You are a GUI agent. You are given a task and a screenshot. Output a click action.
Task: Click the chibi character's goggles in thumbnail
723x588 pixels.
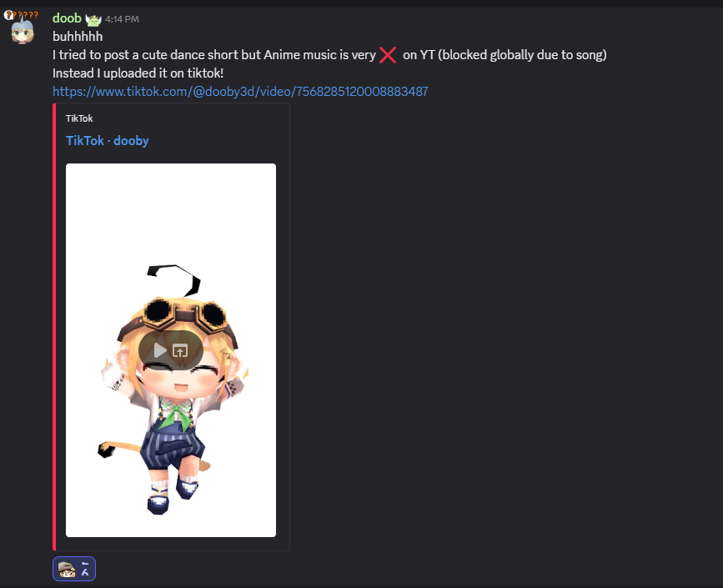point(184,315)
